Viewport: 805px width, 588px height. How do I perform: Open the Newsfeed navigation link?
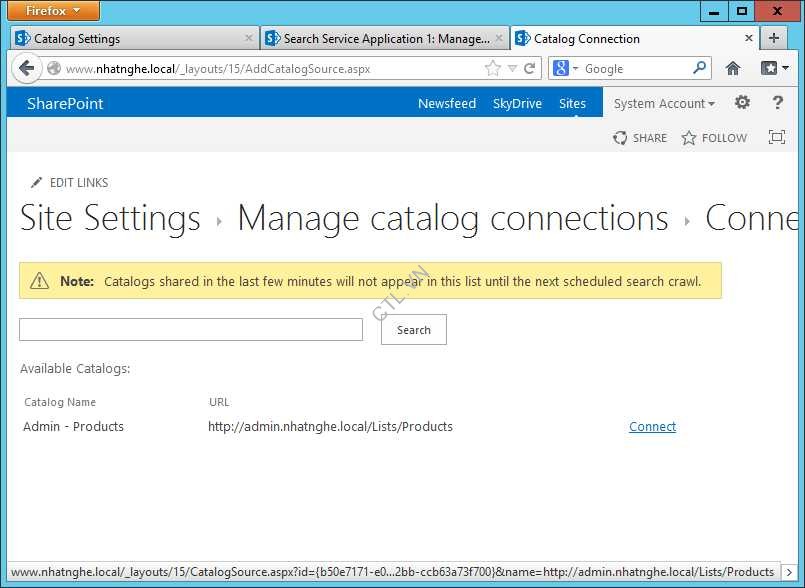point(446,103)
